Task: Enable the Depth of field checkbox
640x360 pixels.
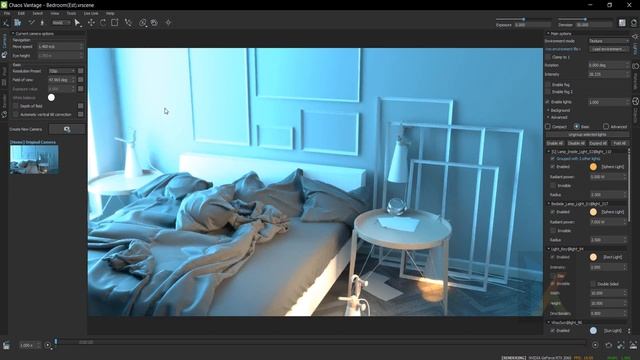Action: (x=16, y=106)
